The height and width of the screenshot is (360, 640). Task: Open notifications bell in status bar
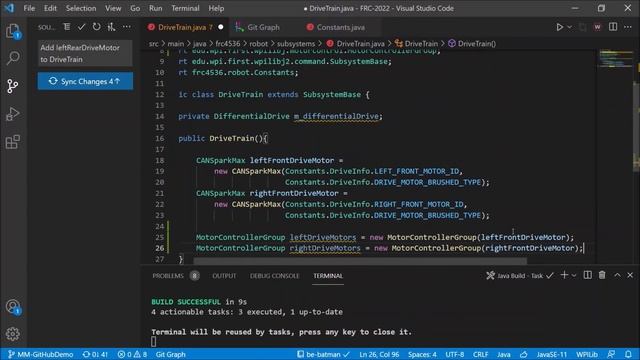point(628,354)
